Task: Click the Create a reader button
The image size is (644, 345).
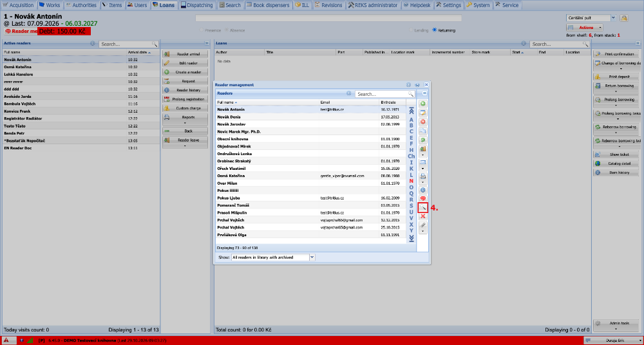Action: coord(185,72)
